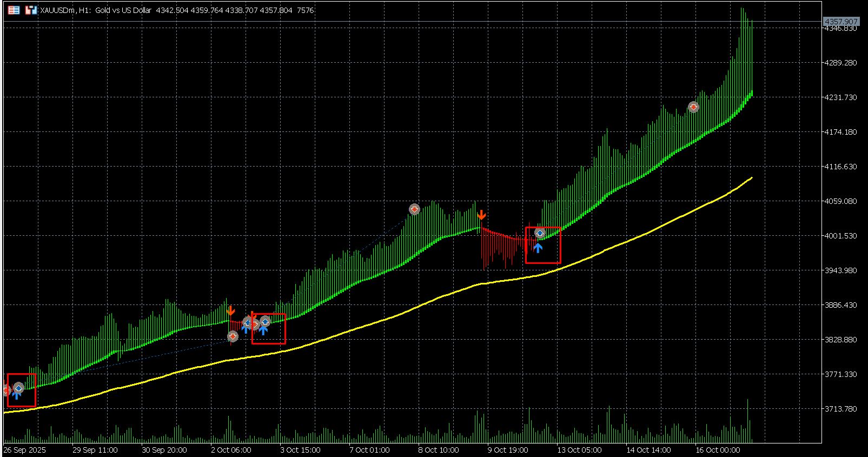Viewport: 868px width, 457px height.
Task: Select the sell deal marker near 16 Oct
Action: (694, 107)
